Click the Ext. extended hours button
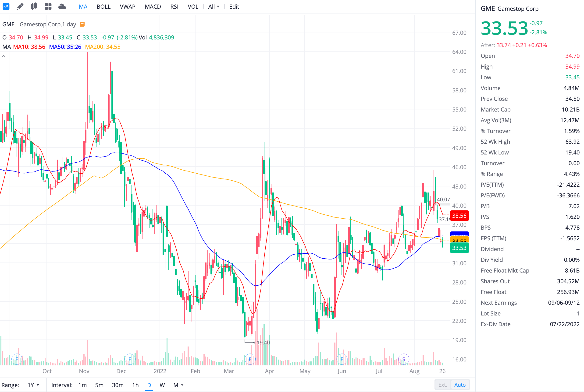The image size is (584, 392). coord(442,385)
